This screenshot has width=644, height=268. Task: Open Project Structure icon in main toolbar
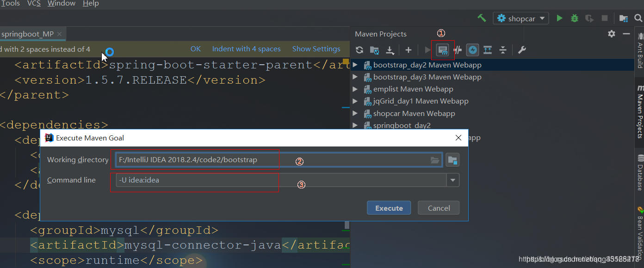click(624, 18)
